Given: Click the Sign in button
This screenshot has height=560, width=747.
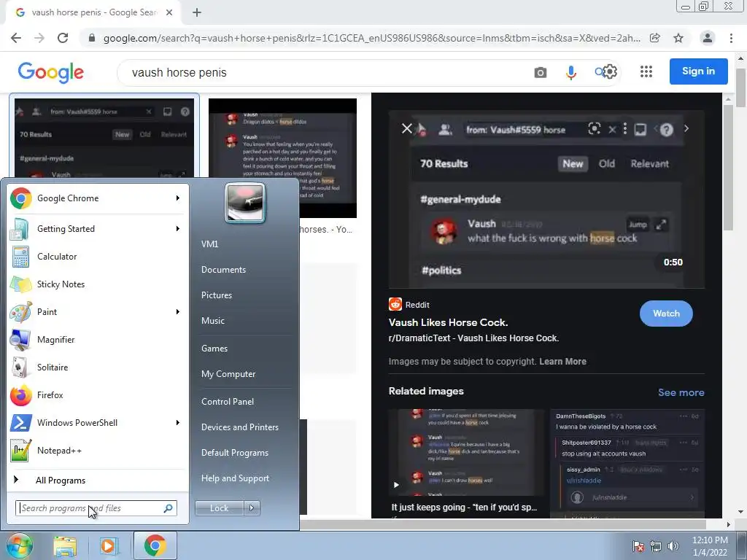Looking at the screenshot, I should point(698,71).
